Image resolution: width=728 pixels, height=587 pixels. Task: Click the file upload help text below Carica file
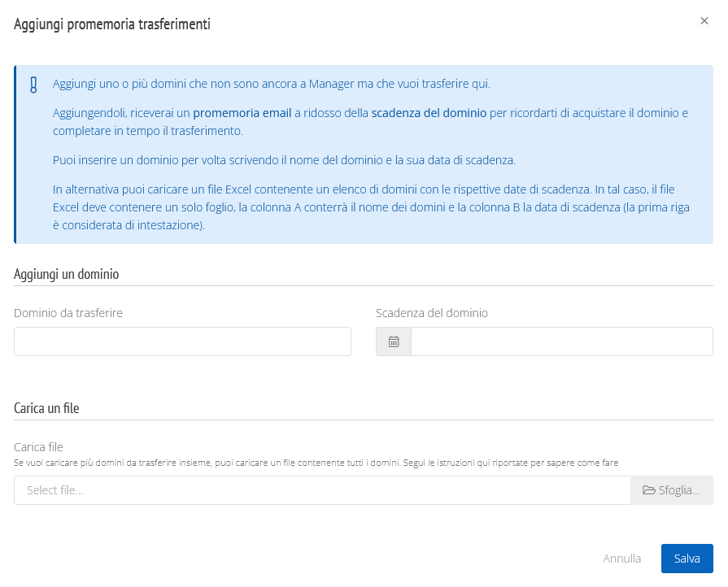point(316,463)
